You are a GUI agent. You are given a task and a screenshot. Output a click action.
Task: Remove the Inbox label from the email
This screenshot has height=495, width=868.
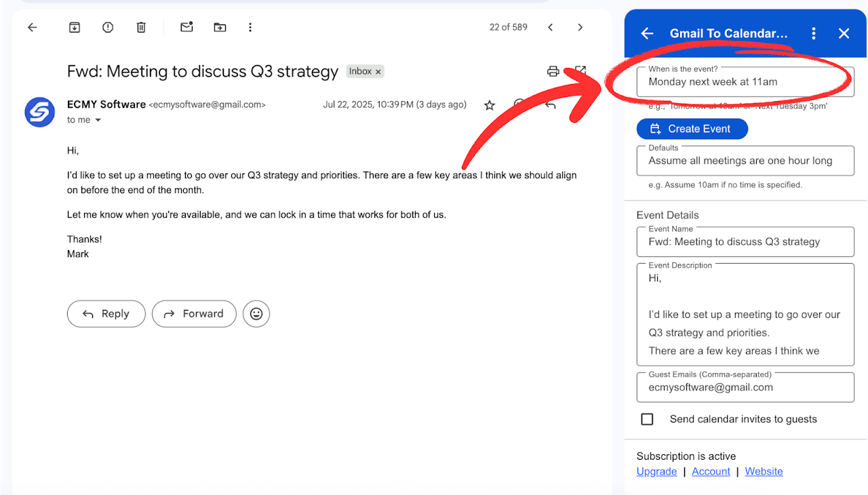tap(378, 71)
